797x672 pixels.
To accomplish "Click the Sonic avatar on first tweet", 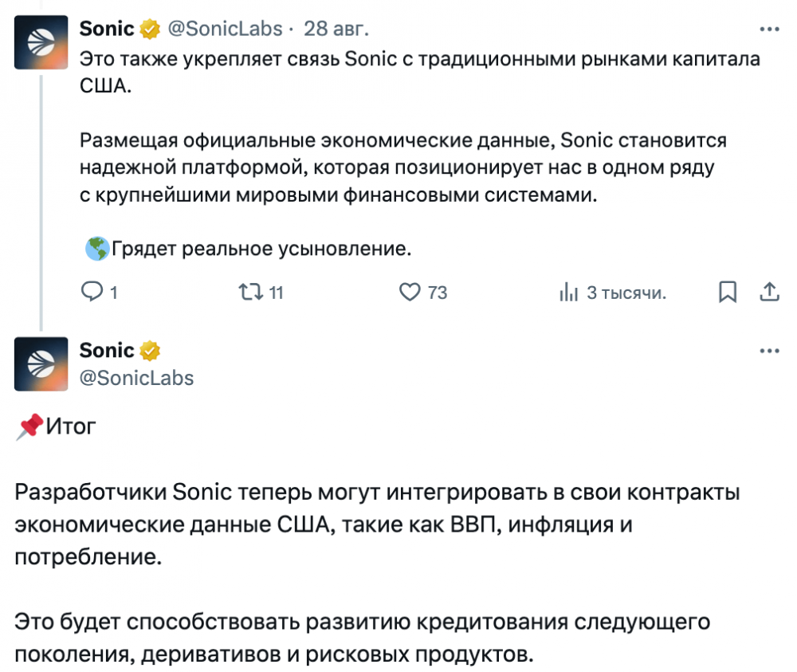I will [x=41, y=43].
